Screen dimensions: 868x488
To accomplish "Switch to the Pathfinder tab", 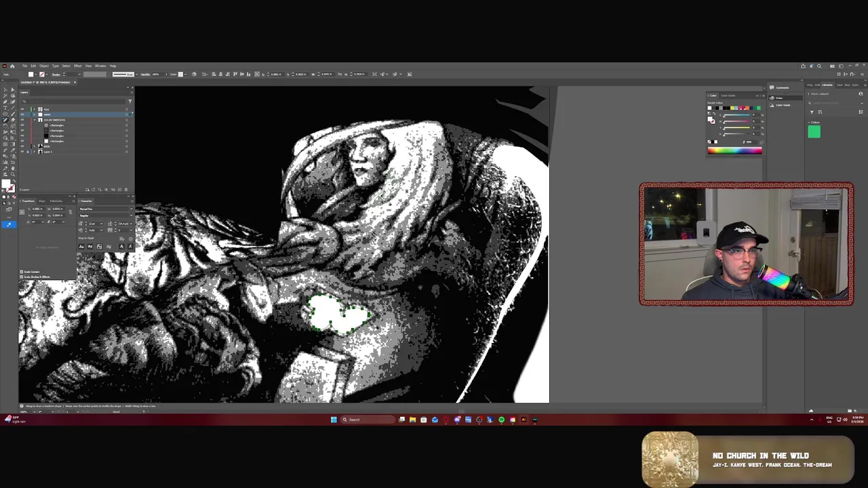I will point(56,201).
